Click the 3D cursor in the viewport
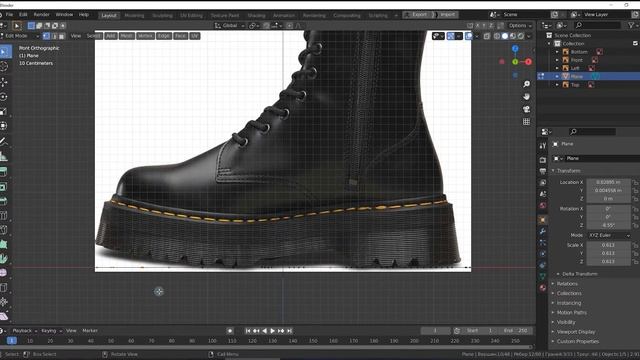 tap(159, 291)
